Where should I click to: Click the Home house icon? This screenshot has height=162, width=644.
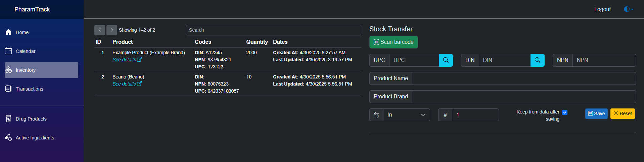click(9, 32)
